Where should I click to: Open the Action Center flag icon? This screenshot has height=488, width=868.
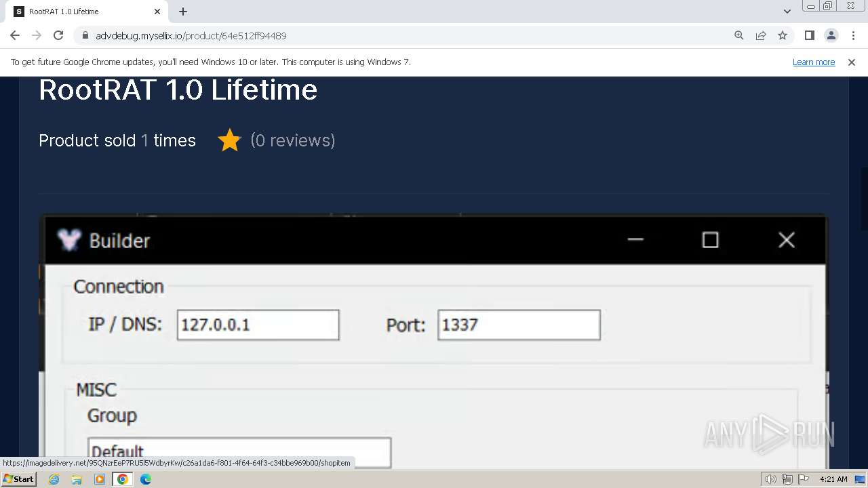tap(802, 479)
